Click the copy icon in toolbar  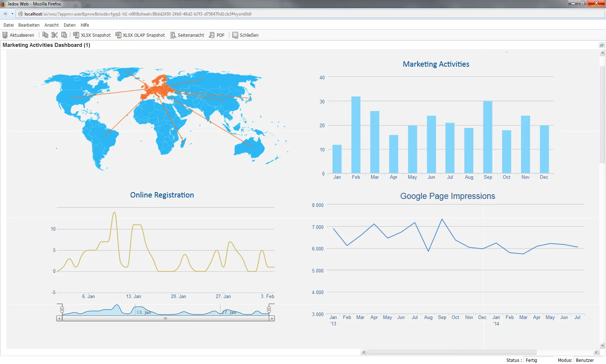coord(45,35)
